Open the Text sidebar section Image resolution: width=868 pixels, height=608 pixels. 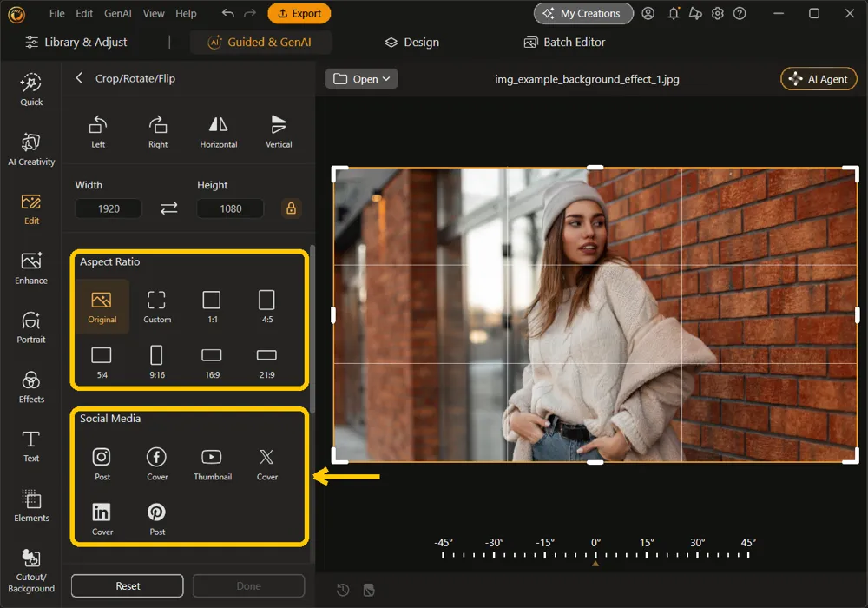31,446
